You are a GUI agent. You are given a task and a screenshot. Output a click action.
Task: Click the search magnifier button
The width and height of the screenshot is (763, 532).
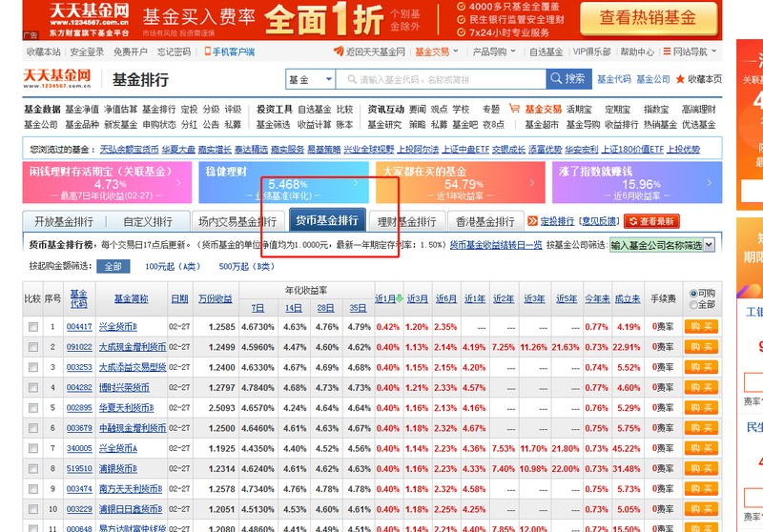pos(568,79)
